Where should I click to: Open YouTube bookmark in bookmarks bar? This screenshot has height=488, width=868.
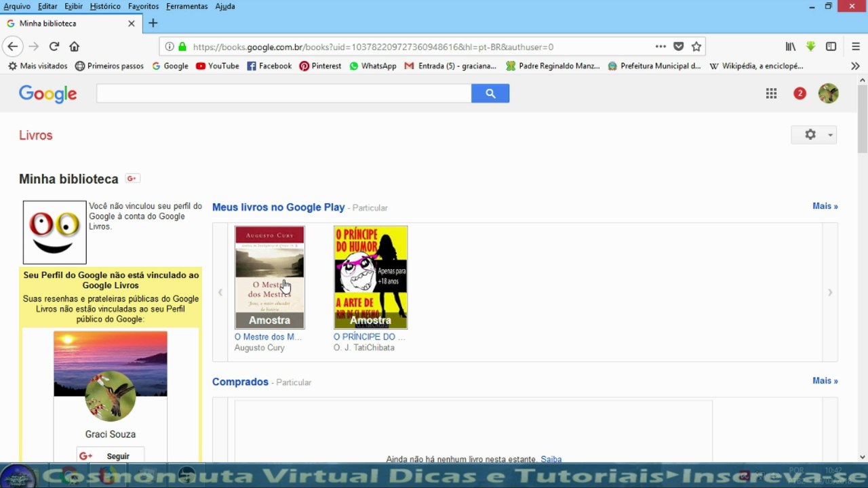[x=217, y=66]
